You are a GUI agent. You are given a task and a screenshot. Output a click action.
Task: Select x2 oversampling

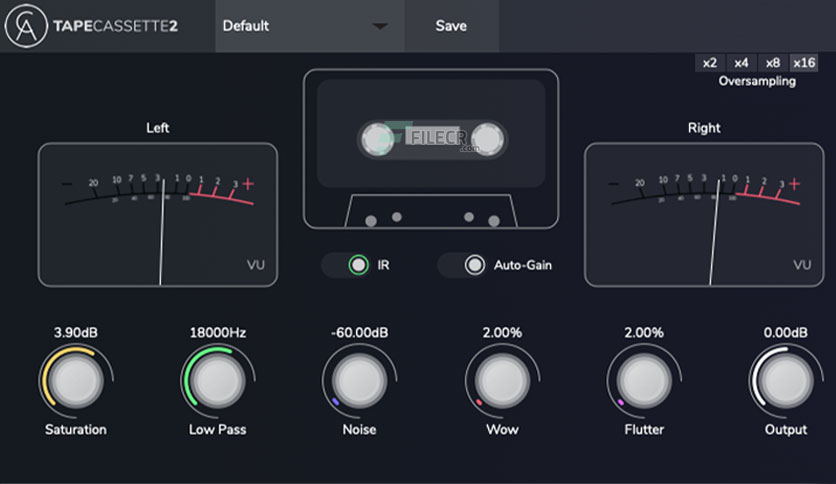[710, 63]
